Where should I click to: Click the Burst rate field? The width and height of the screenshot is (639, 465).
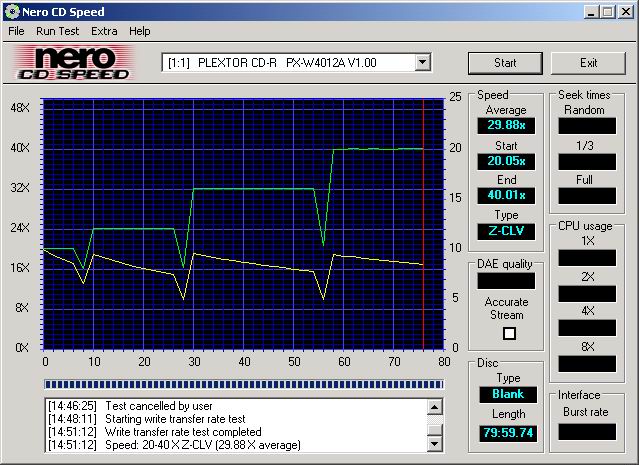(587, 432)
